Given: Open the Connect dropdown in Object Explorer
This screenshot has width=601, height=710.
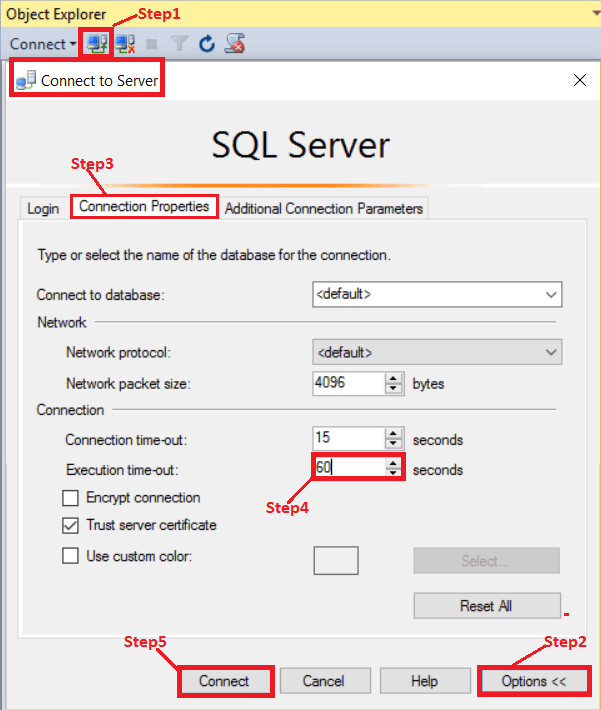Looking at the screenshot, I should (x=43, y=44).
